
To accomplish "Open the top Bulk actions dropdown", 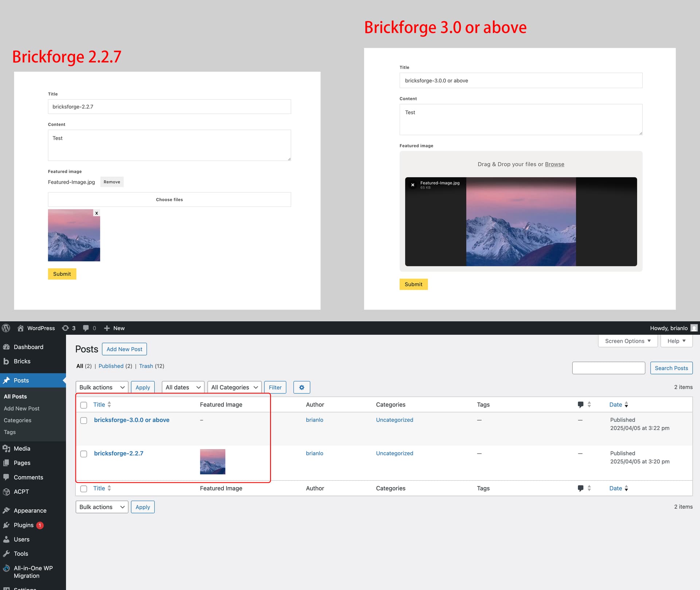I will click(x=102, y=387).
